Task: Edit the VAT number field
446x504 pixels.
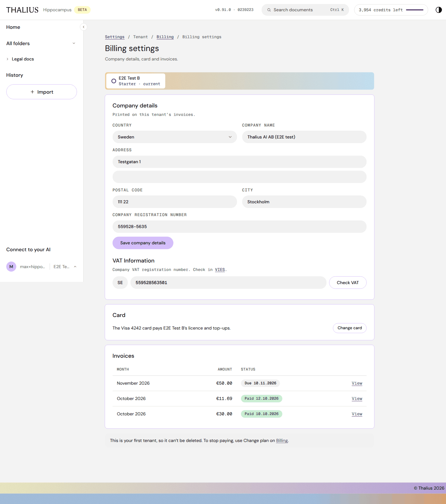Action: click(x=228, y=283)
